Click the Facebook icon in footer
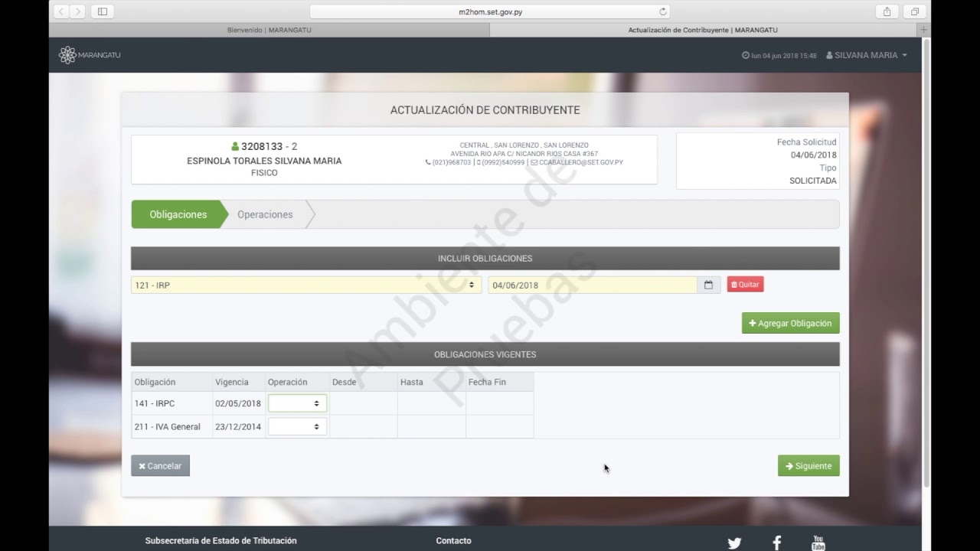This screenshot has height=551, width=980. pos(776,543)
